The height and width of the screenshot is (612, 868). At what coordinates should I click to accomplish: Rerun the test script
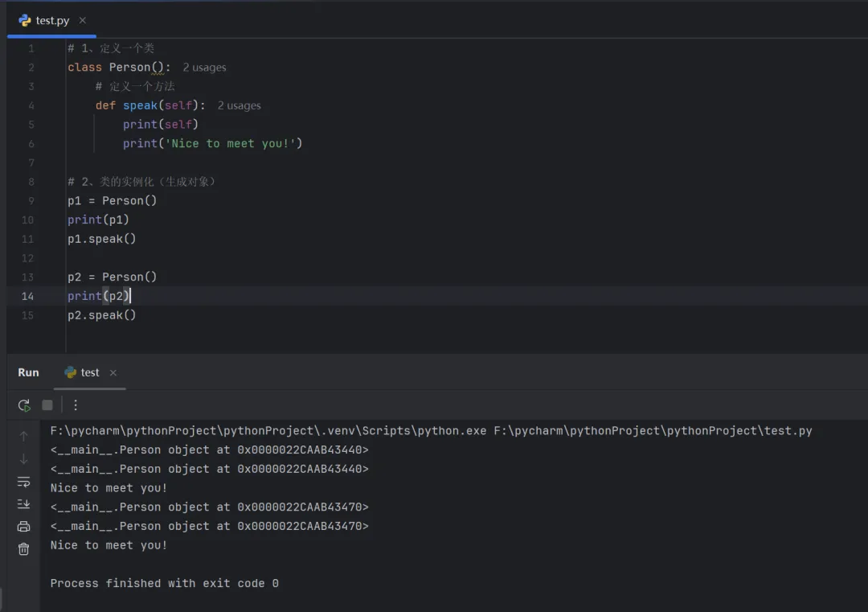point(24,405)
